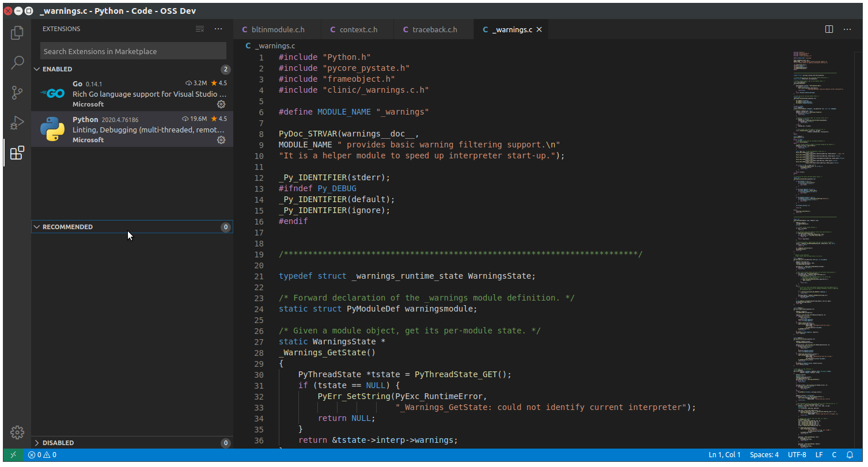The width and height of the screenshot is (868, 467).
Task: Collapse the RECOMMENDED extensions section
Action: point(132,227)
